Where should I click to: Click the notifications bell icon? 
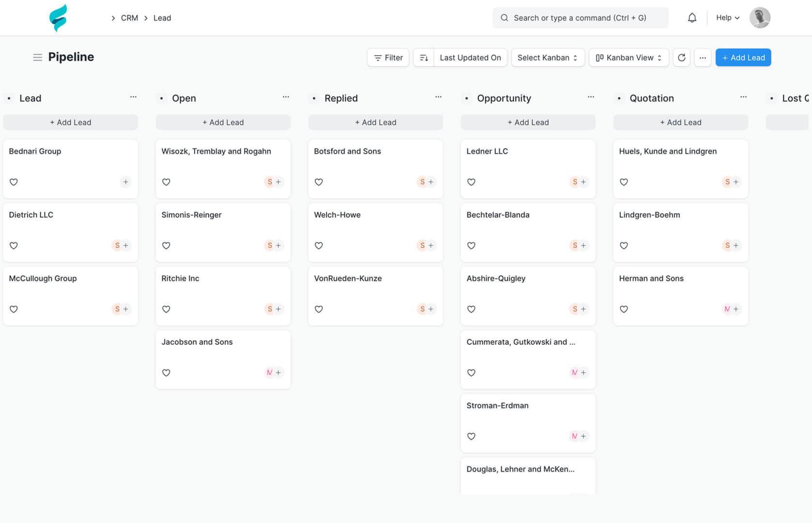(x=692, y=18)
